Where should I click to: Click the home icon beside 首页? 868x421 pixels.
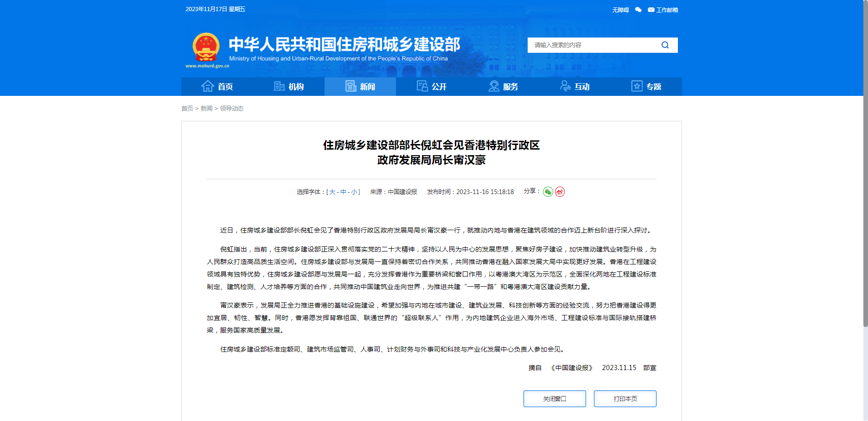click(208, 86)
